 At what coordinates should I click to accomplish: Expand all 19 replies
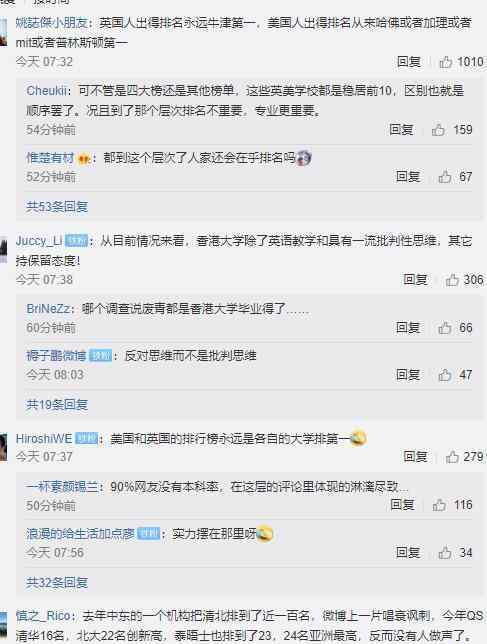(x=57, y=405)
